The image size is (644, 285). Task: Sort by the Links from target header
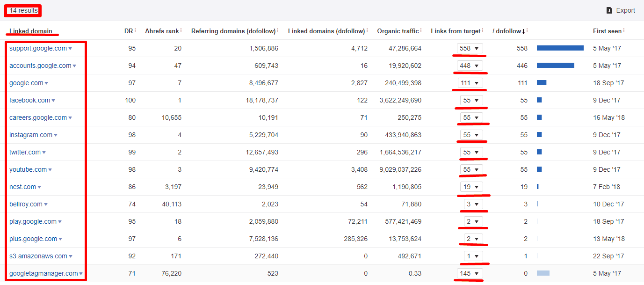pyautogui.click(x=456, y=31)
